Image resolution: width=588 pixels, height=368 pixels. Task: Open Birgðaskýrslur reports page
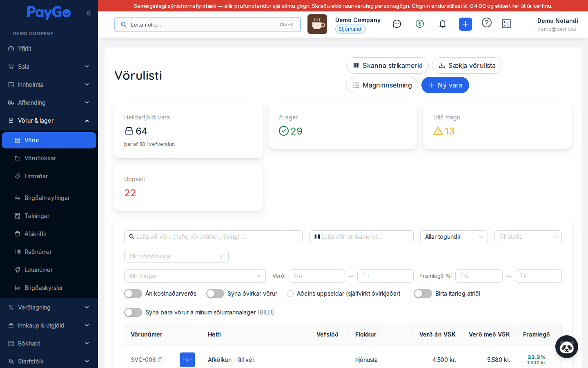click(49, 288)
